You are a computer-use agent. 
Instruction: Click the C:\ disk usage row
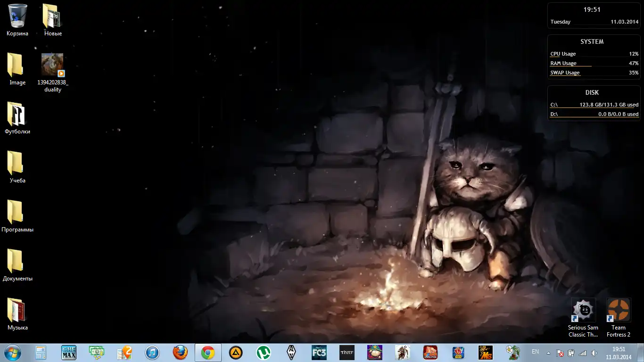(x=594, y=105)
